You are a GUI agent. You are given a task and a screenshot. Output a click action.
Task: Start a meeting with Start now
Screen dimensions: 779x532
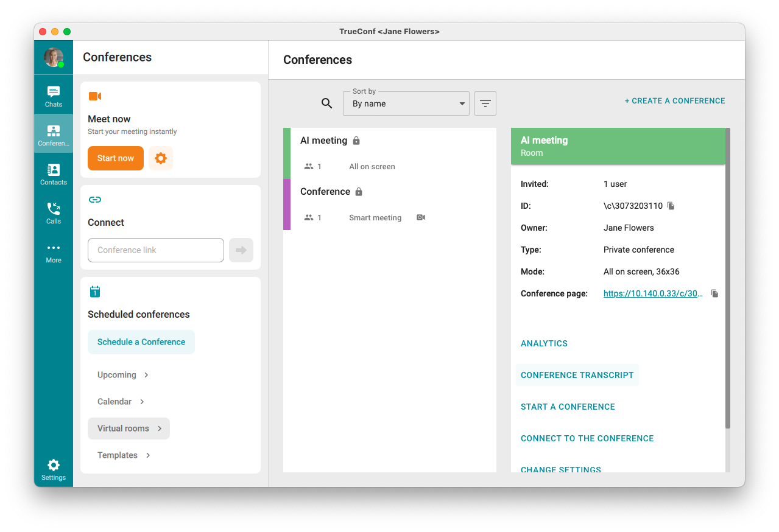(116, 158)
